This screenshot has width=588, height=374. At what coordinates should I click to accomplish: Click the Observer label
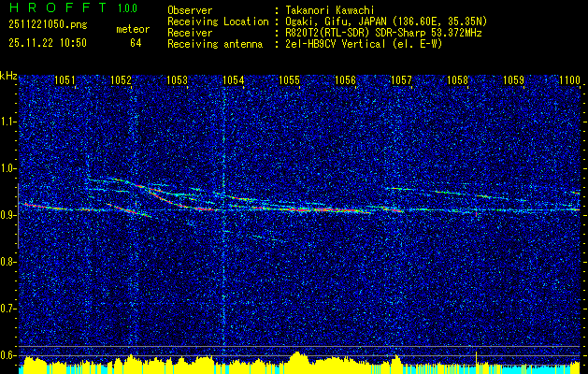(190, 10)
